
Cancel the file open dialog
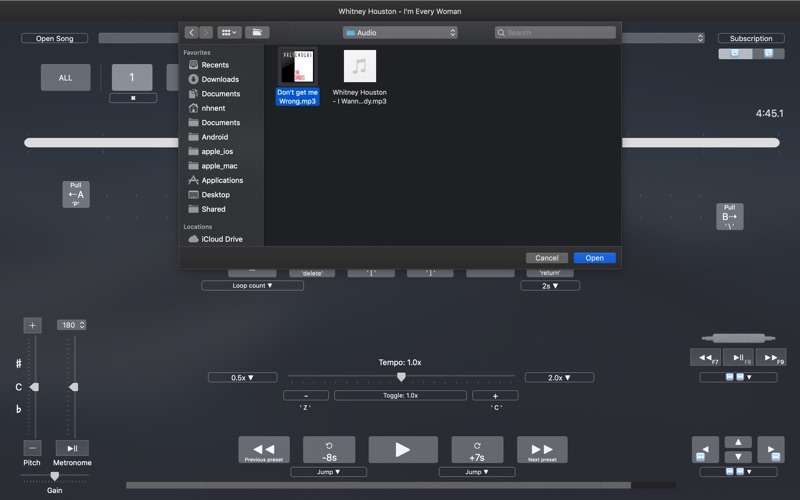[x=546, y=258]
